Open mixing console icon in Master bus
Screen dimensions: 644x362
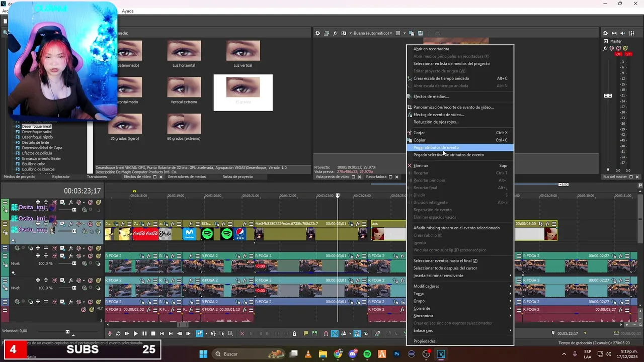click(x=631, y=33)
